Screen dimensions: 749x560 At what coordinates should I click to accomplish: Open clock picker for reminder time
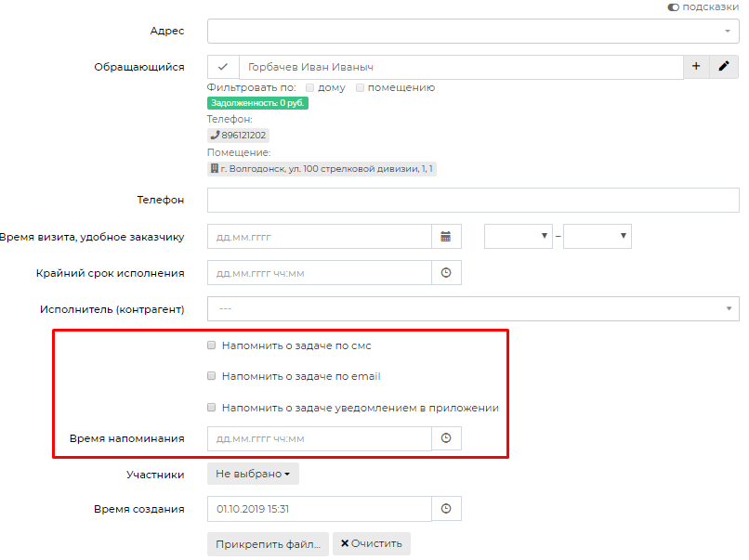tap(446, 438)
